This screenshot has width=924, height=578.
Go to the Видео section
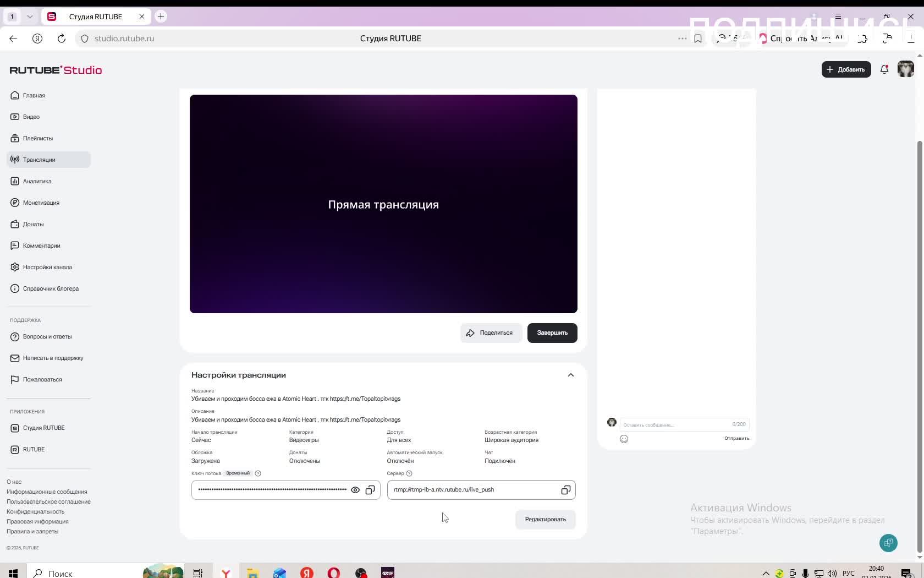(48, 117)
